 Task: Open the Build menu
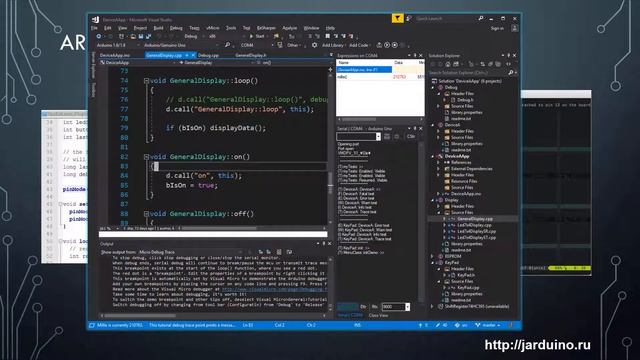point(158,28)
